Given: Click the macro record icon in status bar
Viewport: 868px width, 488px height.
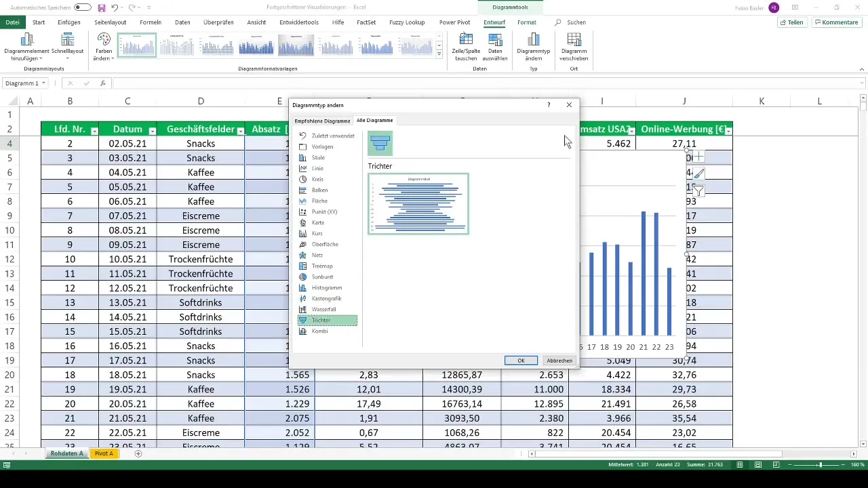Looking at the screenshot, I should 7,465.
